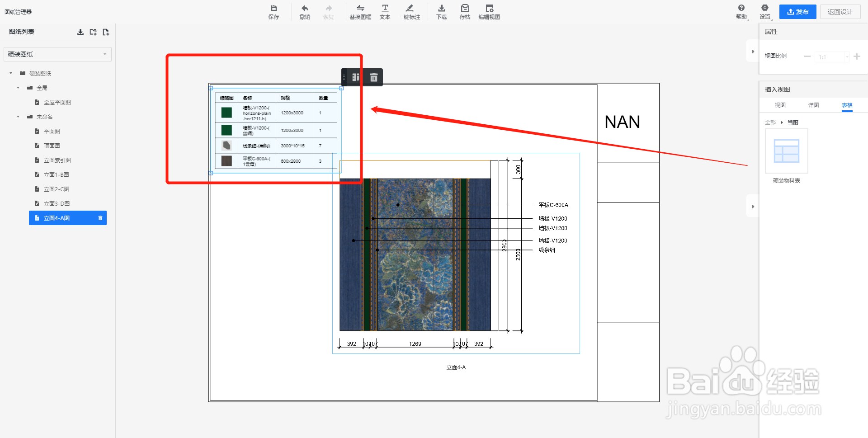Click the 恢复 redo icon
The height and width of the screenshot is (438, 868).
coord(329,8)
